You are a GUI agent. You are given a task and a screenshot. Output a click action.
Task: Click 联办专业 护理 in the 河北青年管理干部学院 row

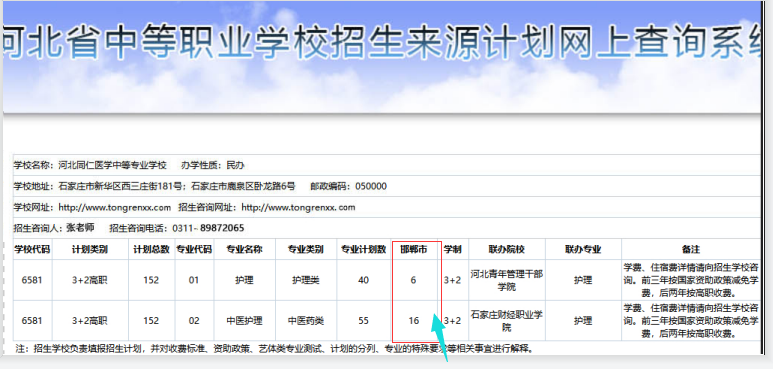583,280
